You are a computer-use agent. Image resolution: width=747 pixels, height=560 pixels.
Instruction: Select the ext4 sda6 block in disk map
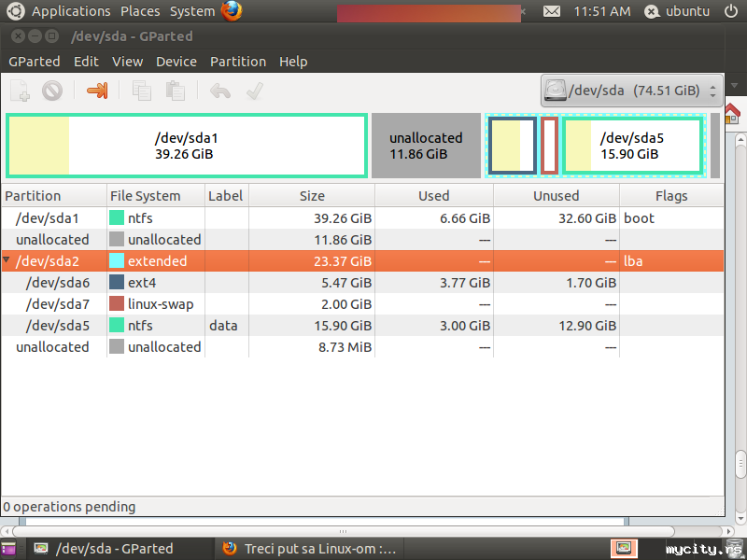click(513, 146)
